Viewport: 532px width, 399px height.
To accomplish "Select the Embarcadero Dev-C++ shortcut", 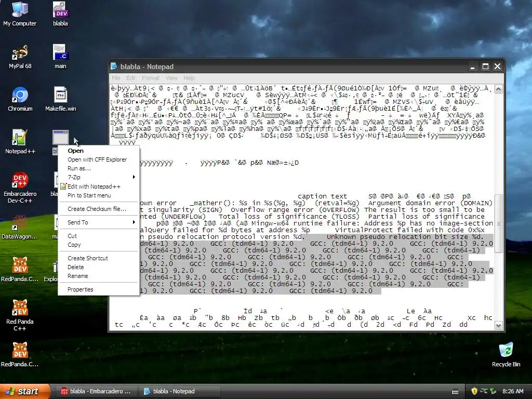I will [20, 188].
